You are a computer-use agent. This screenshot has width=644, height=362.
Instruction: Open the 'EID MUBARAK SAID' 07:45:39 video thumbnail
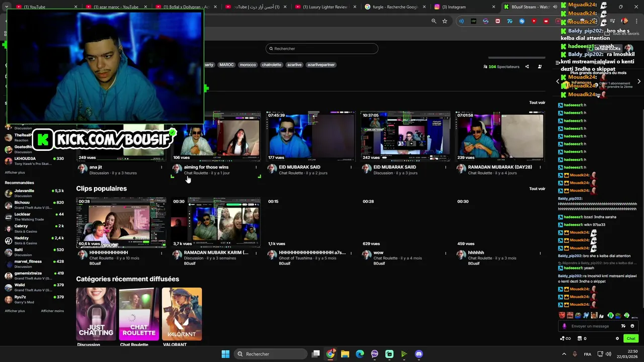(x=310, y=136)
